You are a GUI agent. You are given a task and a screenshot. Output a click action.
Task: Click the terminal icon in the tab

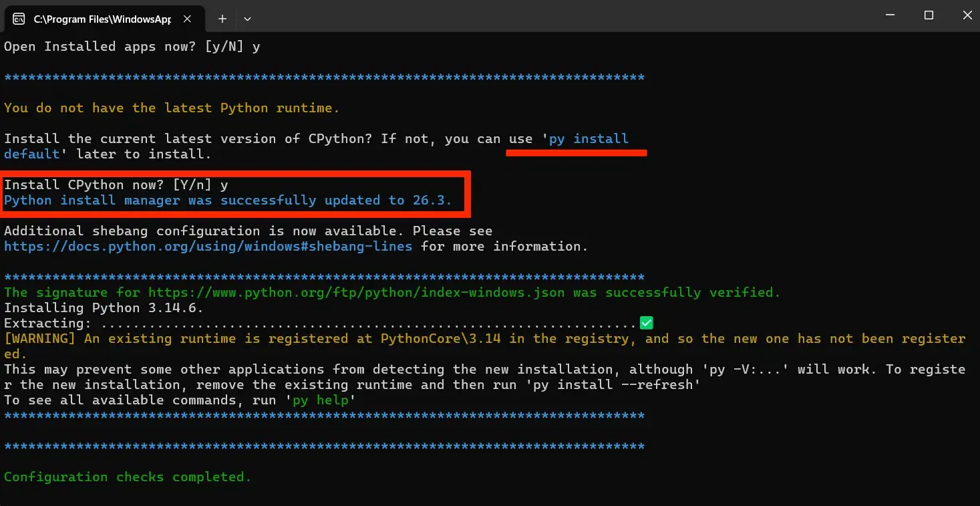pyautogui.click(x=19, y=19)
